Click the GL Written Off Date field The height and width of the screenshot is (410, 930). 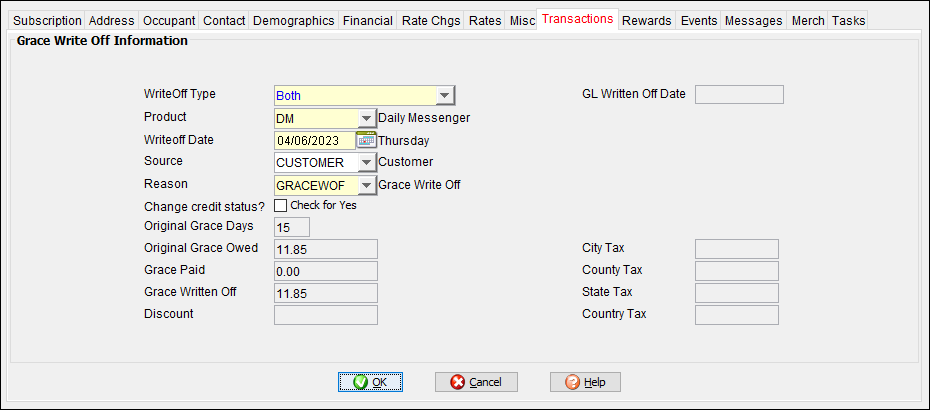tap(739, 94)
